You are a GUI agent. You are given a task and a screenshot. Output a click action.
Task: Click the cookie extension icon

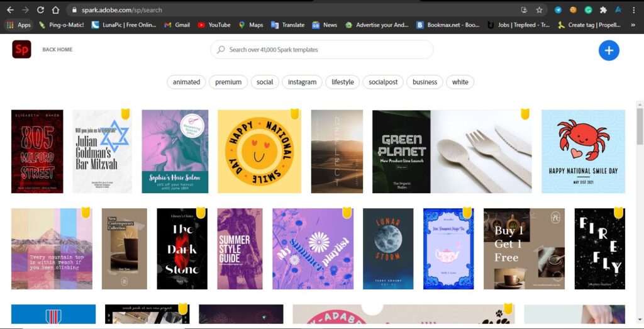point(573,10)
